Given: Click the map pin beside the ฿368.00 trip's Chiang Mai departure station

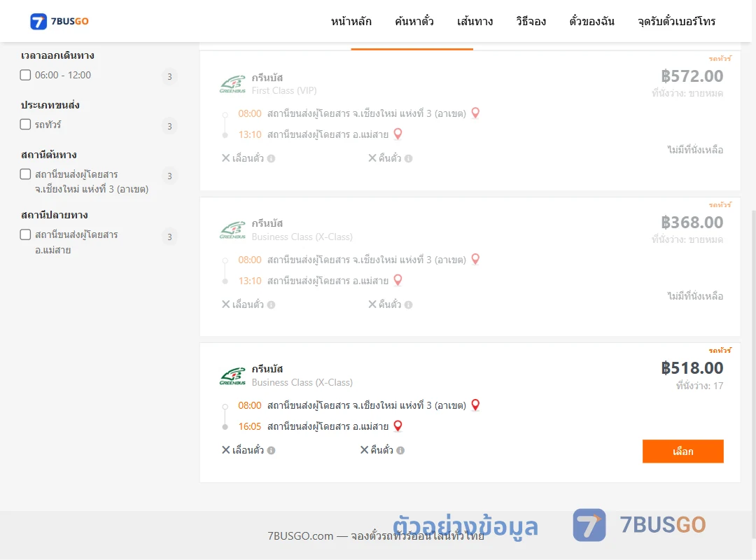Looking at the screenshot, I should (x=475, y=259).
